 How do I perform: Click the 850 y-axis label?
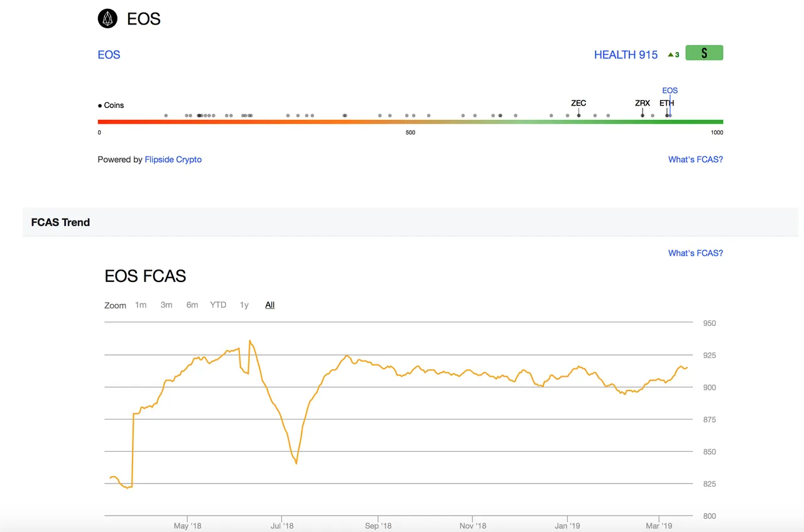pos(709,452)
